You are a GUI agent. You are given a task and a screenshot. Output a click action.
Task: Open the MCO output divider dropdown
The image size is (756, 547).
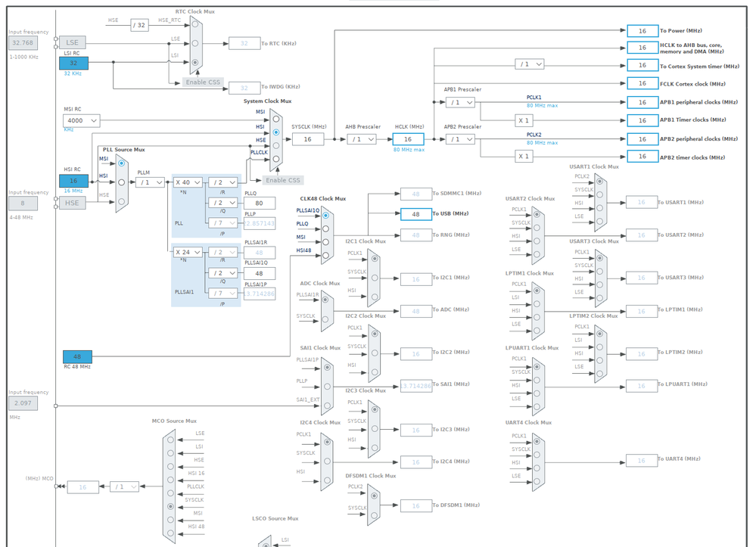click(124, 486)
